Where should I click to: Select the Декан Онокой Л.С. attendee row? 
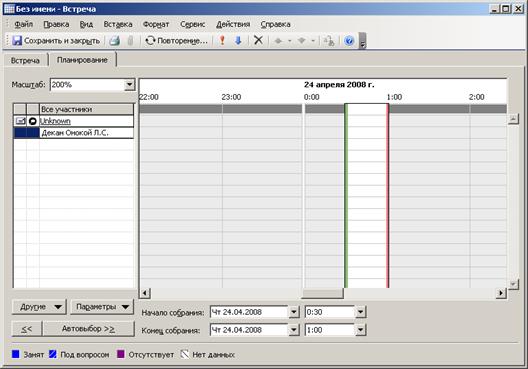73,133
